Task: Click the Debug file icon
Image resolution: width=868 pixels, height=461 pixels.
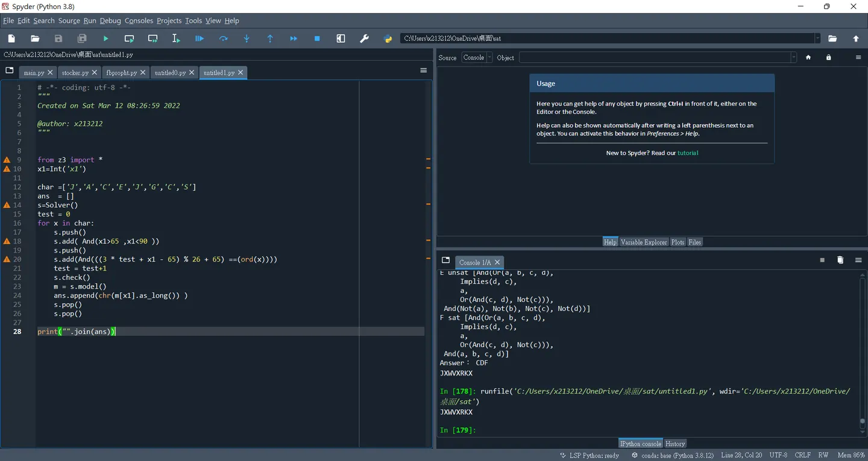Action: (x=200, y=39)
